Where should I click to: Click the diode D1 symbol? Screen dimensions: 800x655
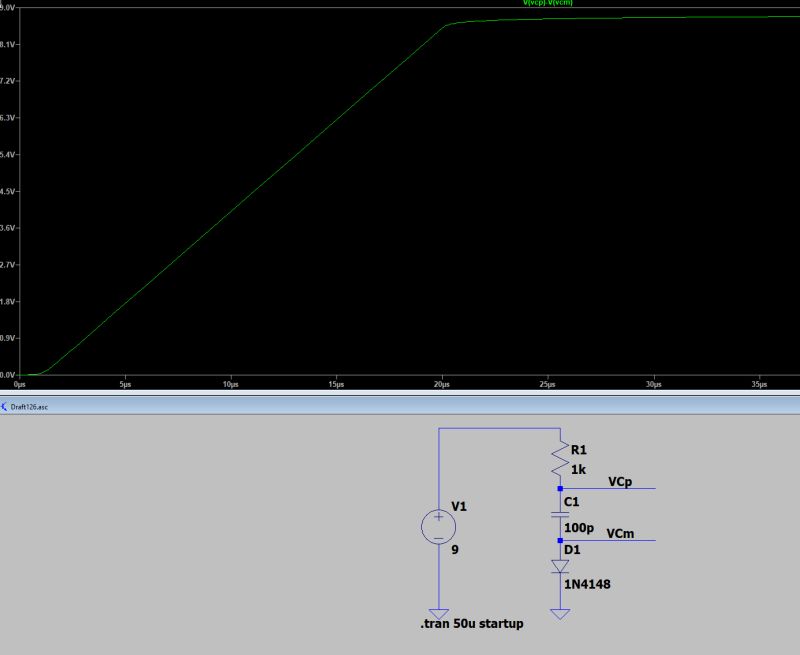[558, 566]
